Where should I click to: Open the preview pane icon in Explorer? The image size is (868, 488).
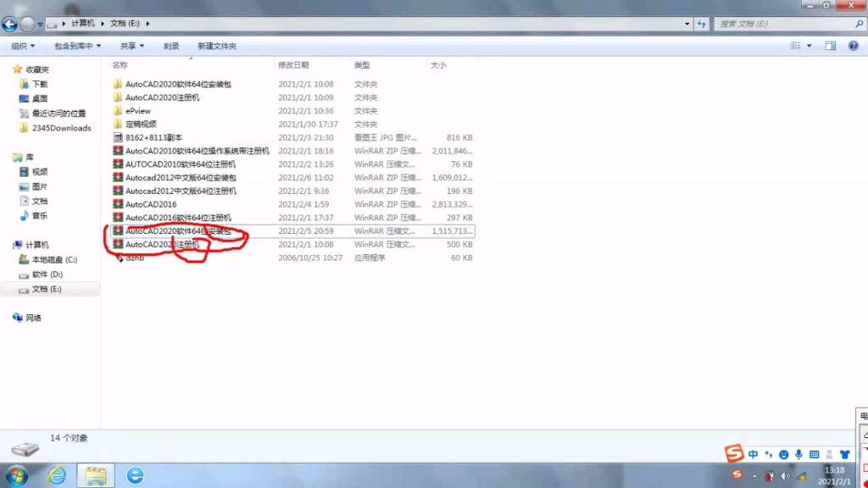pyautogui.click(x=830, y=46)
